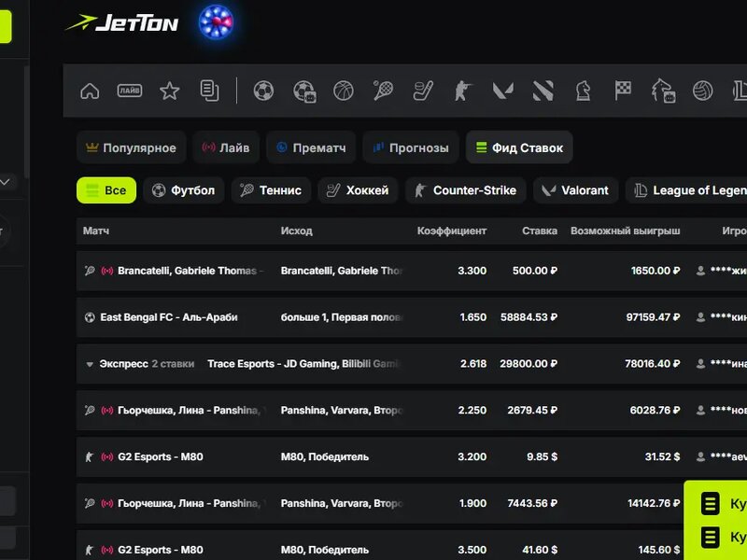
Task: Open the Популярное tab
Action: pos(131,147)
